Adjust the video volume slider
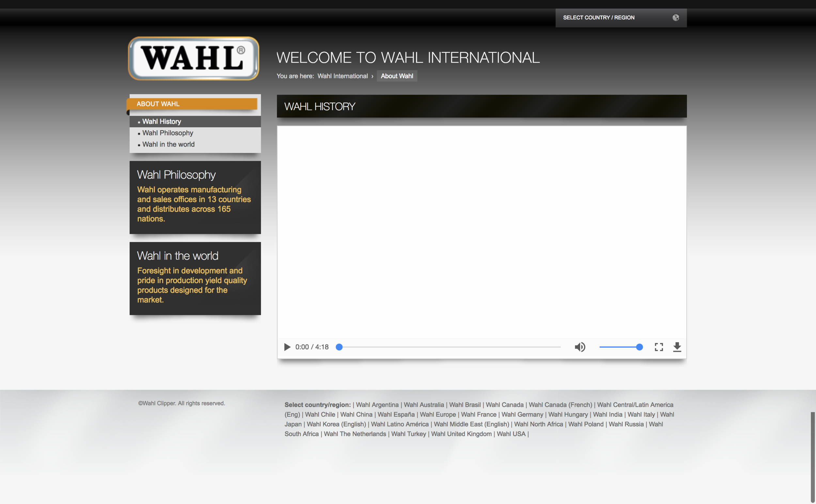Viewport: 816px width, 504px height. (620, 347)
